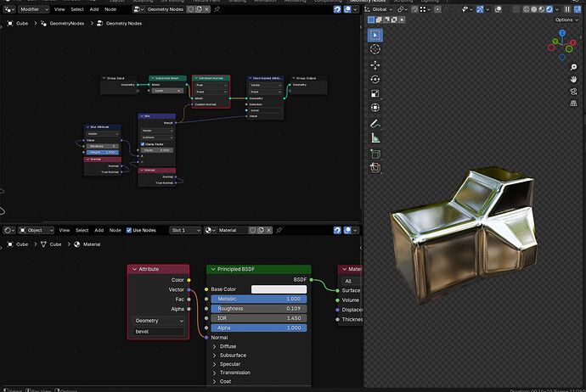586x392 pixels.
Task: Open Node menu in geometry node editor
Action: click(x=110, y=9)
